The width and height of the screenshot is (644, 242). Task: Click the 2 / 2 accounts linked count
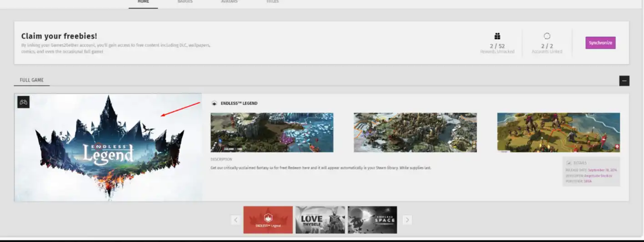point(547,46)
